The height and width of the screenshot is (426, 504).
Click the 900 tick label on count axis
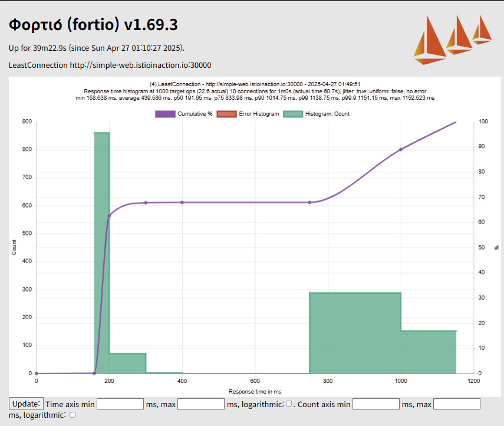27,122
